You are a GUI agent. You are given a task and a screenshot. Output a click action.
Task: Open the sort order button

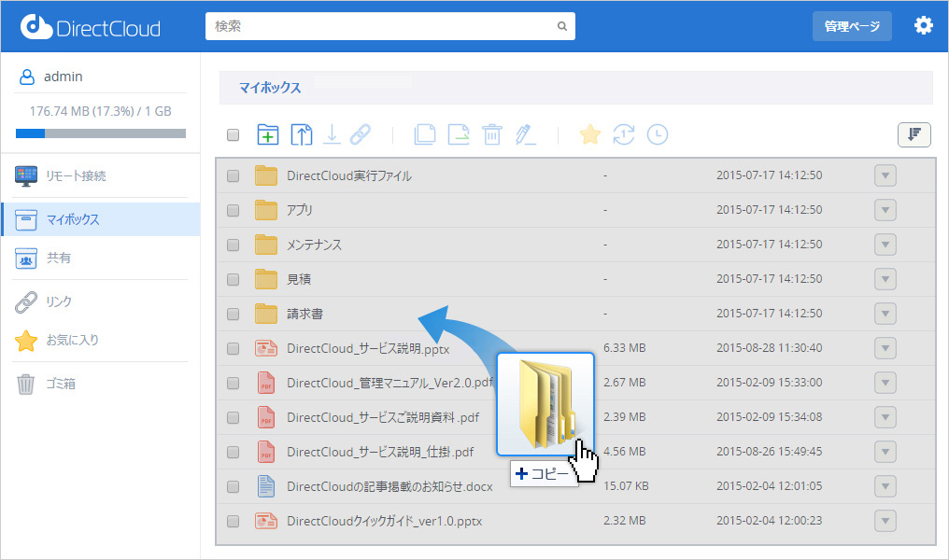(914, 134)
